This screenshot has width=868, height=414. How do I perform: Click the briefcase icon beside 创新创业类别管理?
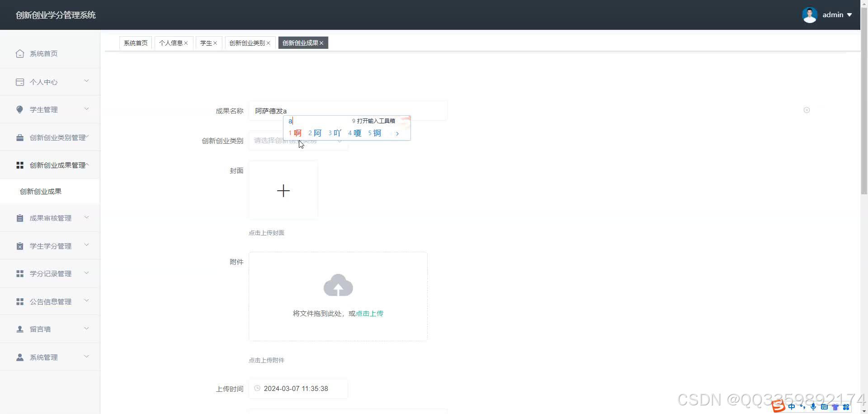point(20,137)
